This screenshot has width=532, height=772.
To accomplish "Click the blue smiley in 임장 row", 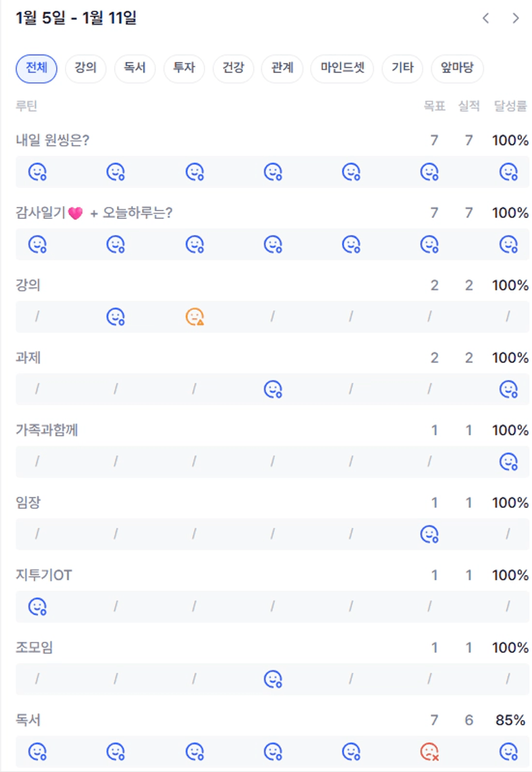I will (429, 534).
